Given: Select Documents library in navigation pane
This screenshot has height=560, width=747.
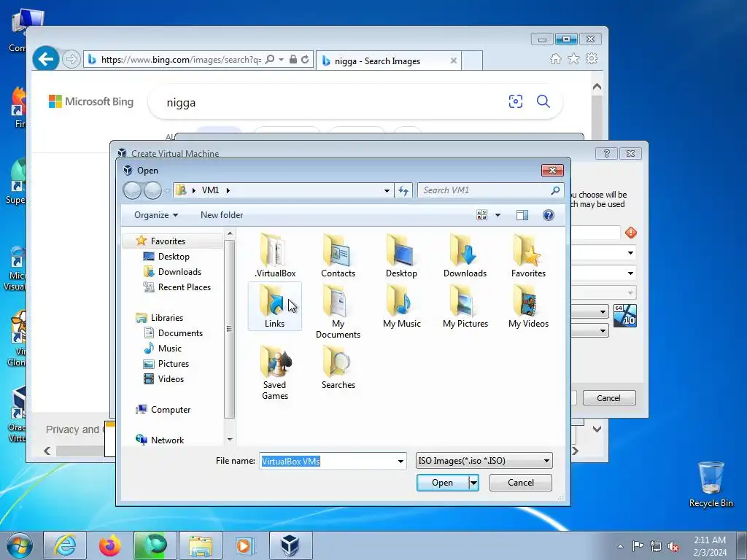Looking at the screenshot, I should point(180,332).
